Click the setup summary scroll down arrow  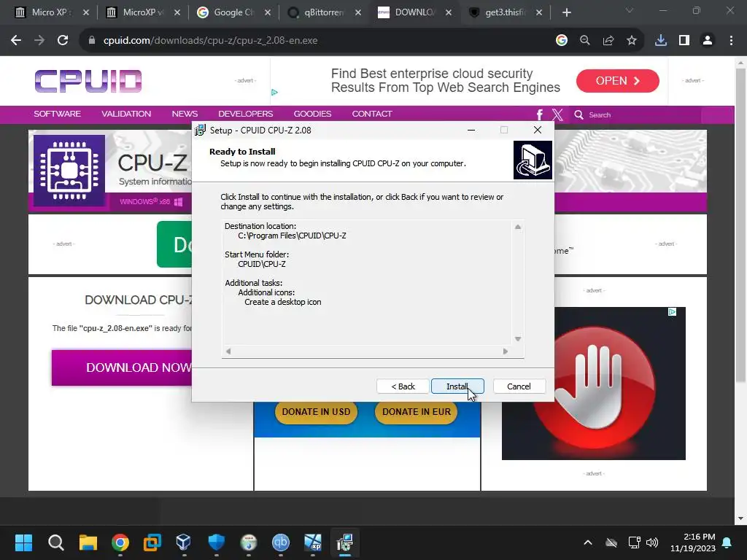518,339
